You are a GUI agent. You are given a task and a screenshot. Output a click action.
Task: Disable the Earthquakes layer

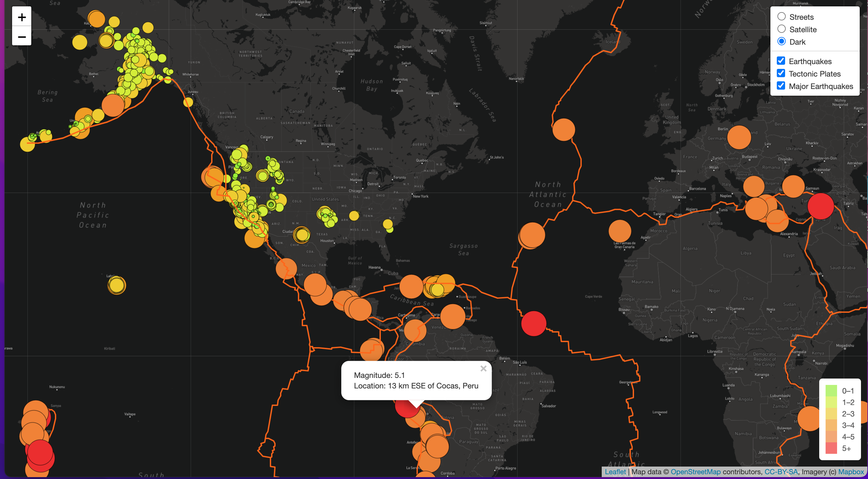(781, 61)
